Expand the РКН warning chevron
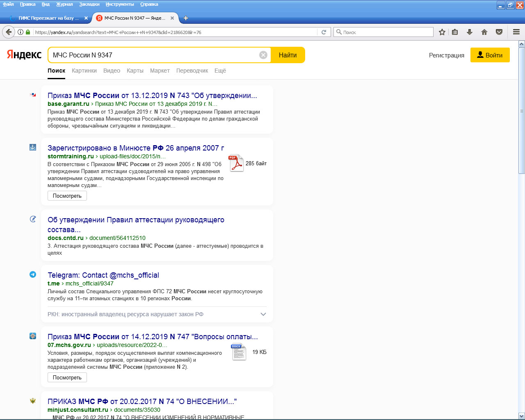 pos(263,314)
